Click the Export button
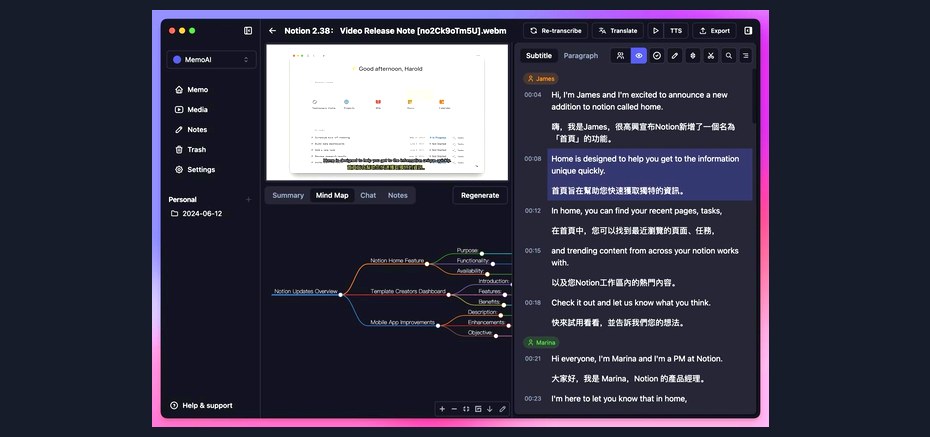Image resolution: width=930 pixels, height=437 pixels. (714, 31)
